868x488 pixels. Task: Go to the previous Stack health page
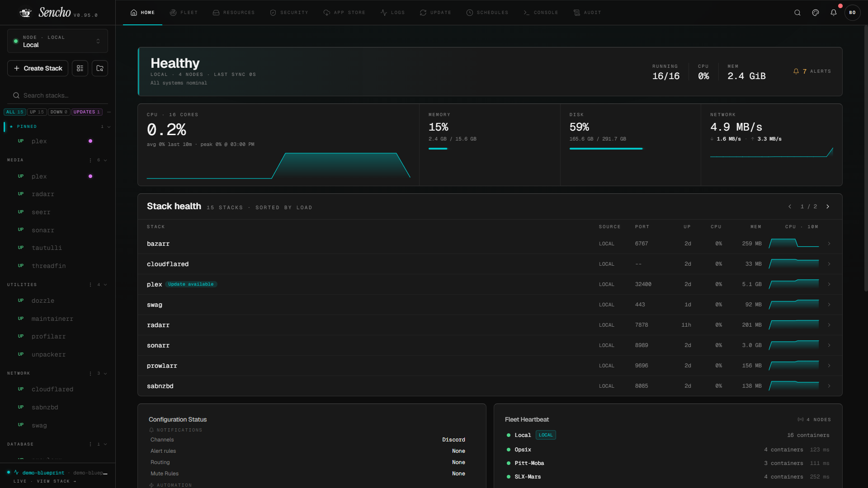coord(790,206)
